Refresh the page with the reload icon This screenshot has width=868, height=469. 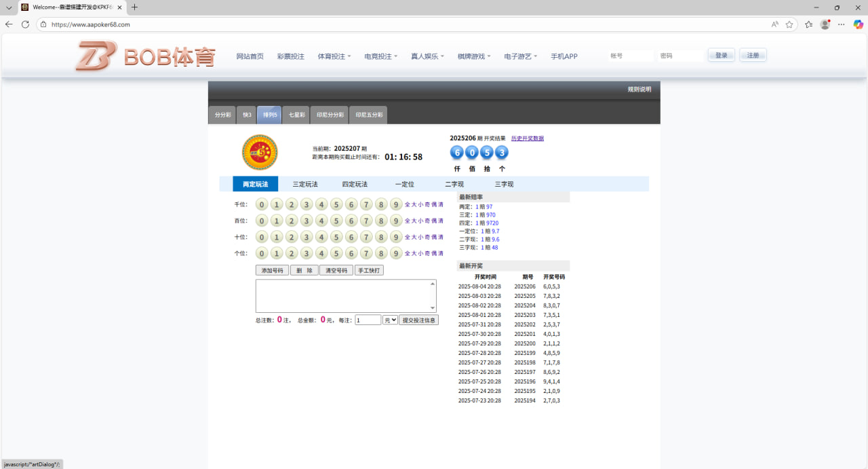pyautogui.click(x=25, y=24)
